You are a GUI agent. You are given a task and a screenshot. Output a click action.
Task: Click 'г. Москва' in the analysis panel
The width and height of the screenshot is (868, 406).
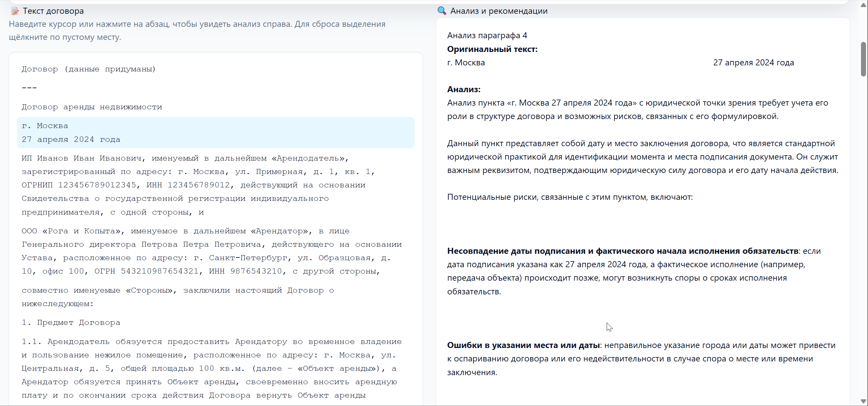point(466,63)
